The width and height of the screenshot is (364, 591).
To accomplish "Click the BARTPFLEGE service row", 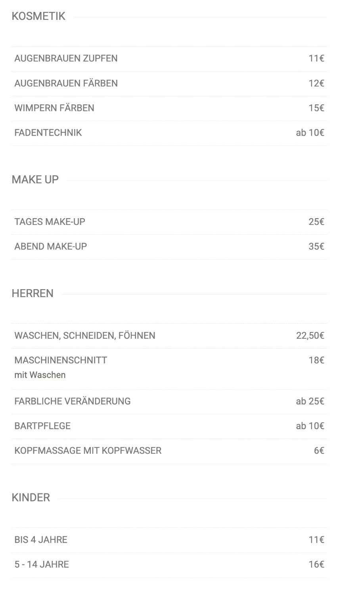I will click(x=169, y=426).
